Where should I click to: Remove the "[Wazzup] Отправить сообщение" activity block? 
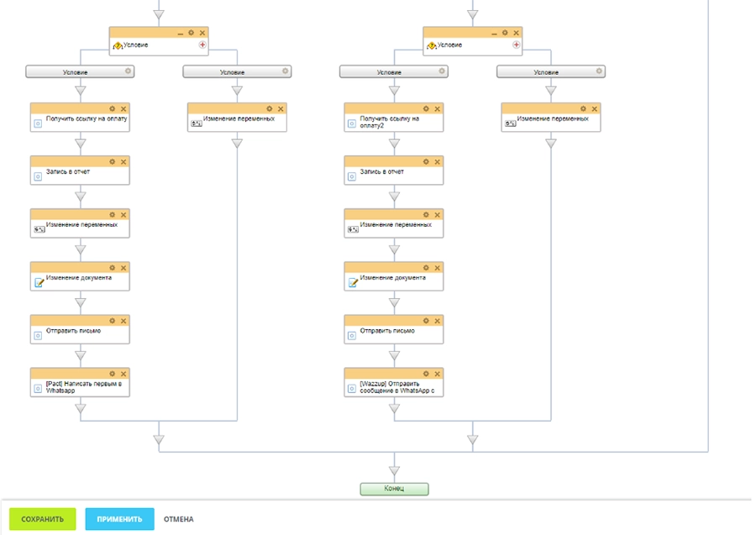pyautogui.click(x=438, y=373)
